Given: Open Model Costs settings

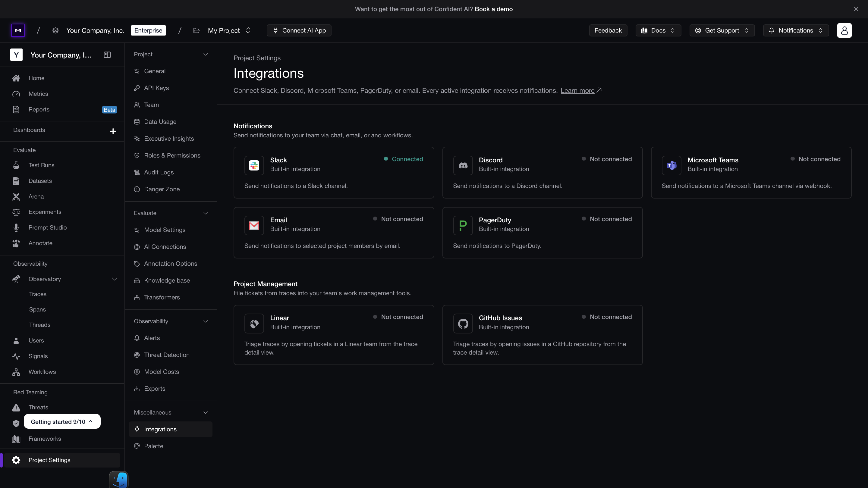Looking at the screenshot, I should click(171, 372).
